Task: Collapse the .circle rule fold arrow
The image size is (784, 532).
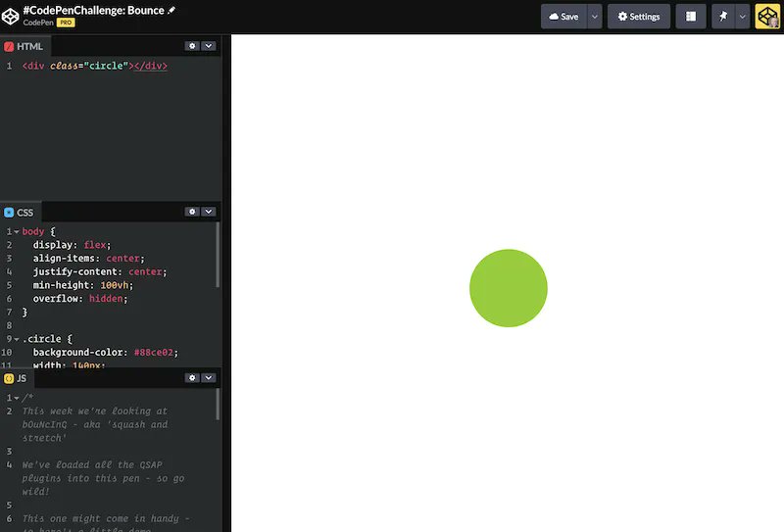Action: coord(17,339)
